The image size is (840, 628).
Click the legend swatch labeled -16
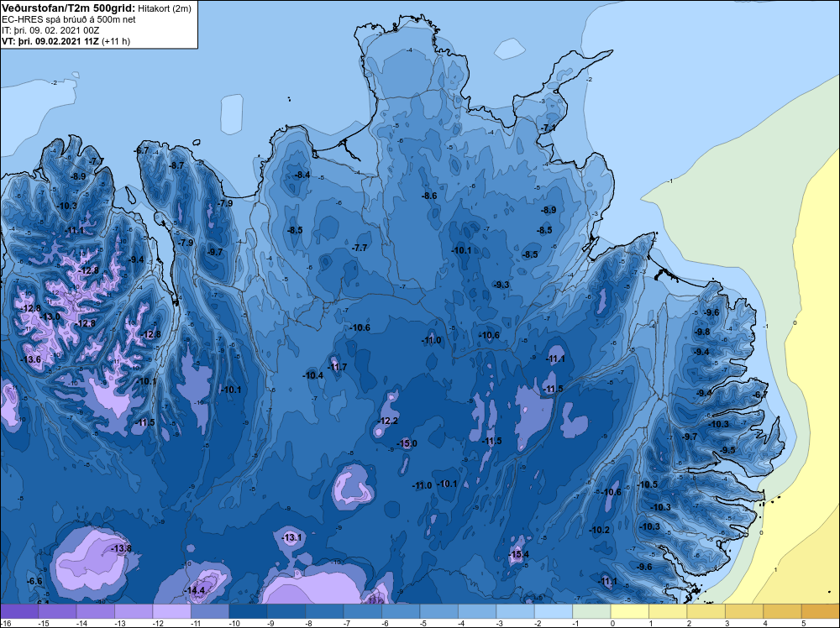coord(19,611)
